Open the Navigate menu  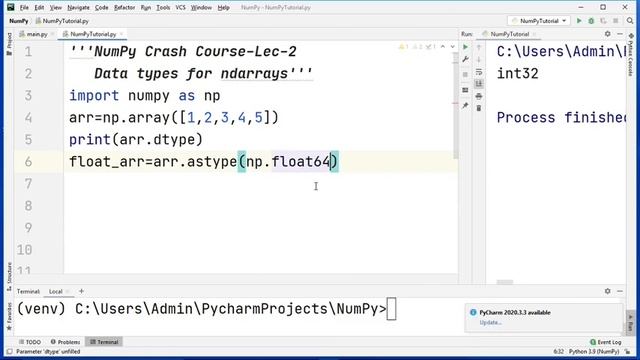pyautogui.click(x=78, y=7)
